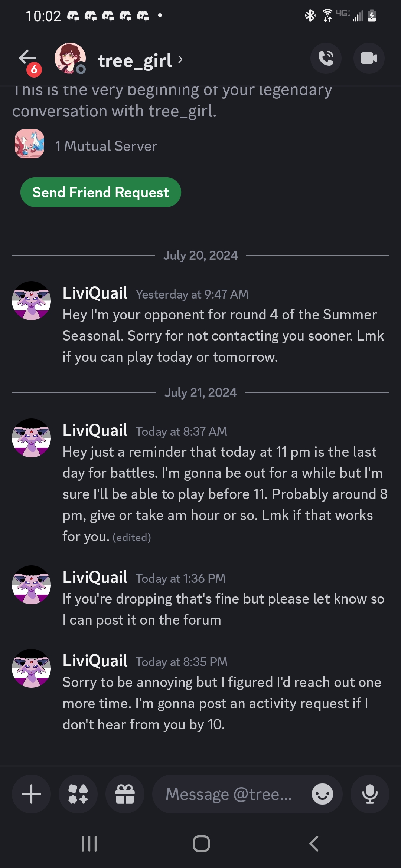Open the apps launcher icon
The image size is (401, 868).
coord(78,794)
